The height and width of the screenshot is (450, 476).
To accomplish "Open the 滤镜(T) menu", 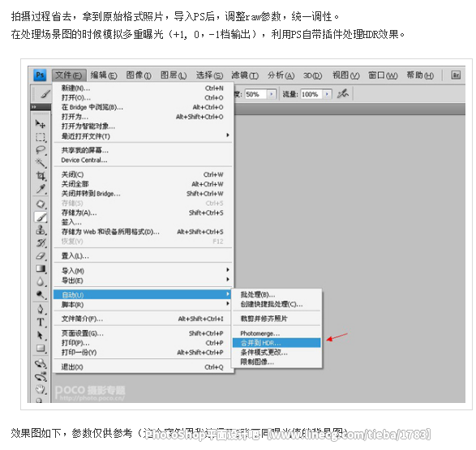I will pos(245,75).
